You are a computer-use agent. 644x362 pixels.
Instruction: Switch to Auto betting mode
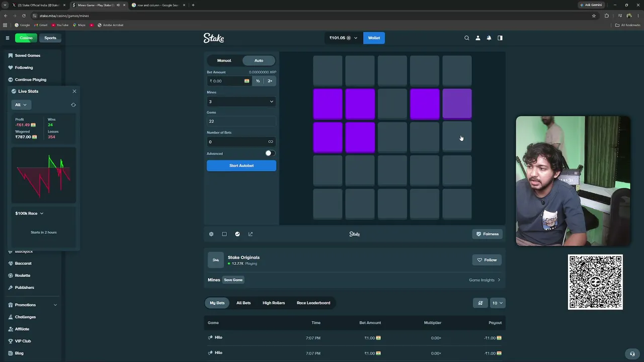pos(259,60)
